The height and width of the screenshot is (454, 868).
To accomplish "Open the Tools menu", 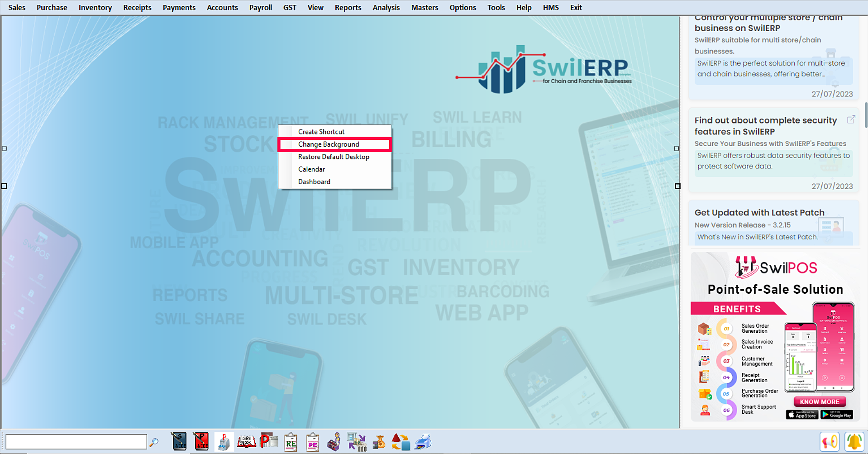I will (x=496, y=8).
